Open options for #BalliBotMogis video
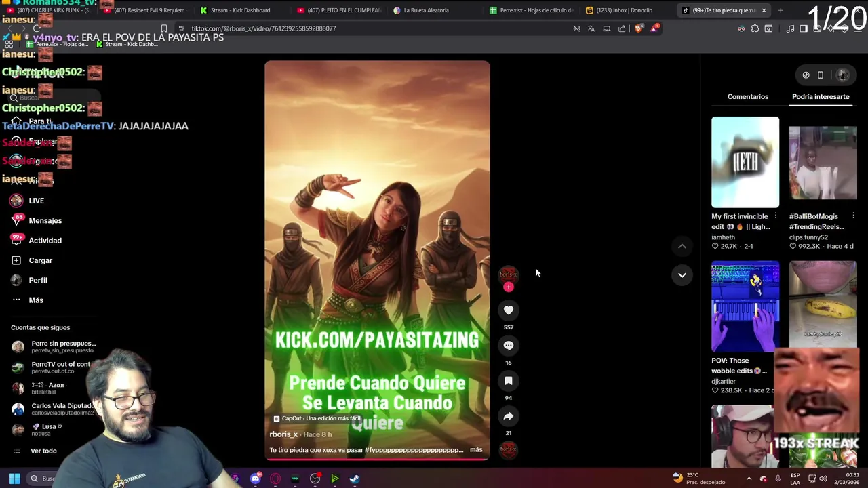Screen dimensions: 868x488 (853, 216)
